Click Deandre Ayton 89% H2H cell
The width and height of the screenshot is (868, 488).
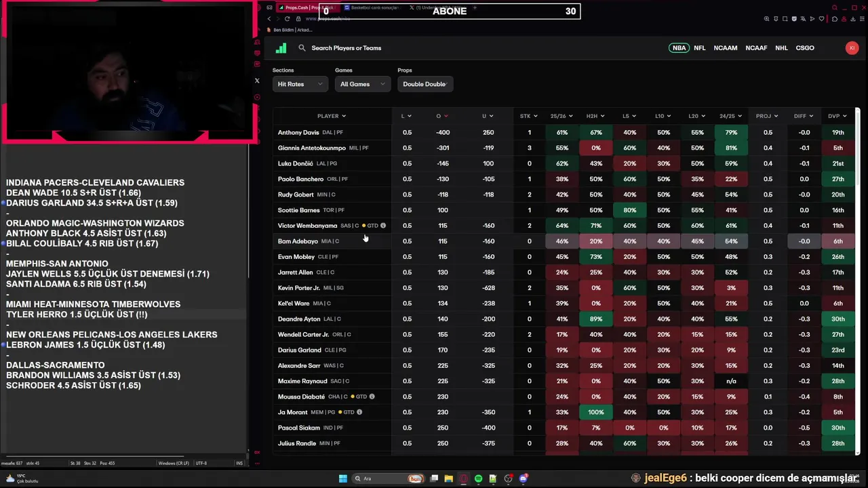(x=595, y=319)
